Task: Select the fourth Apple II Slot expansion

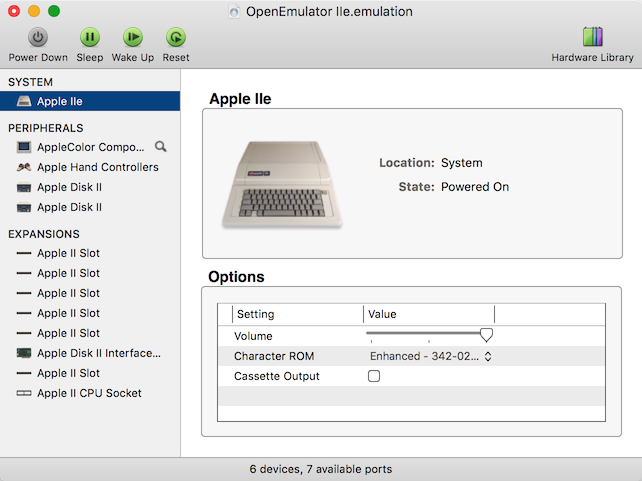Action: click(90, 313)
